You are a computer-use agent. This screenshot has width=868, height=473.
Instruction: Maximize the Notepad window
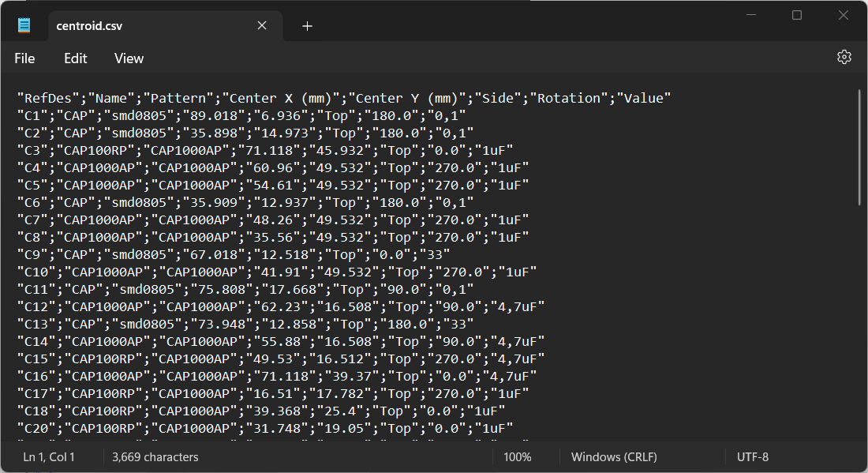[797, 15]
